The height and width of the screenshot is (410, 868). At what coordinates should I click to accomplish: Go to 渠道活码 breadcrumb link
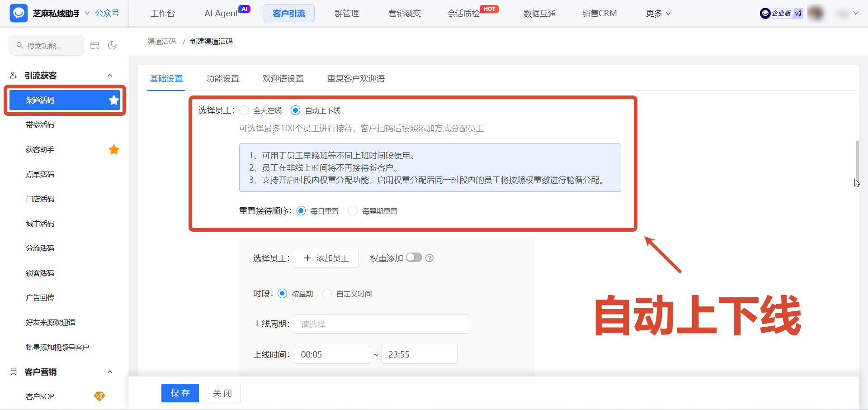(161, 41)
